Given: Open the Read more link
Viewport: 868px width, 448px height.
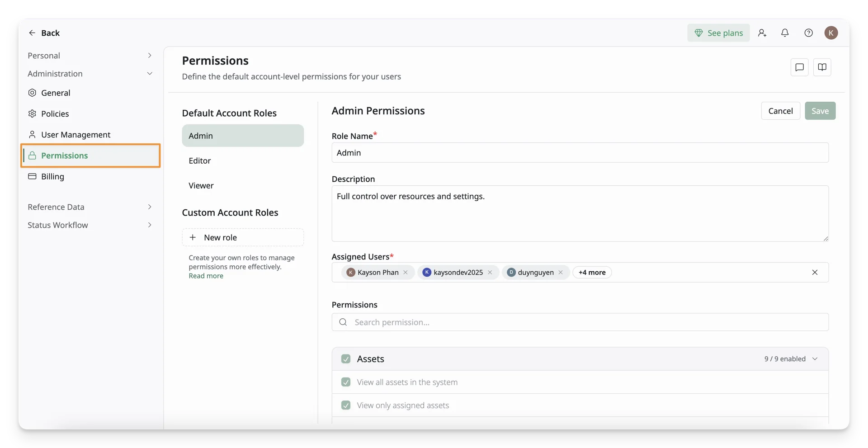Looking at the screenshot, I should coord(206,276).
